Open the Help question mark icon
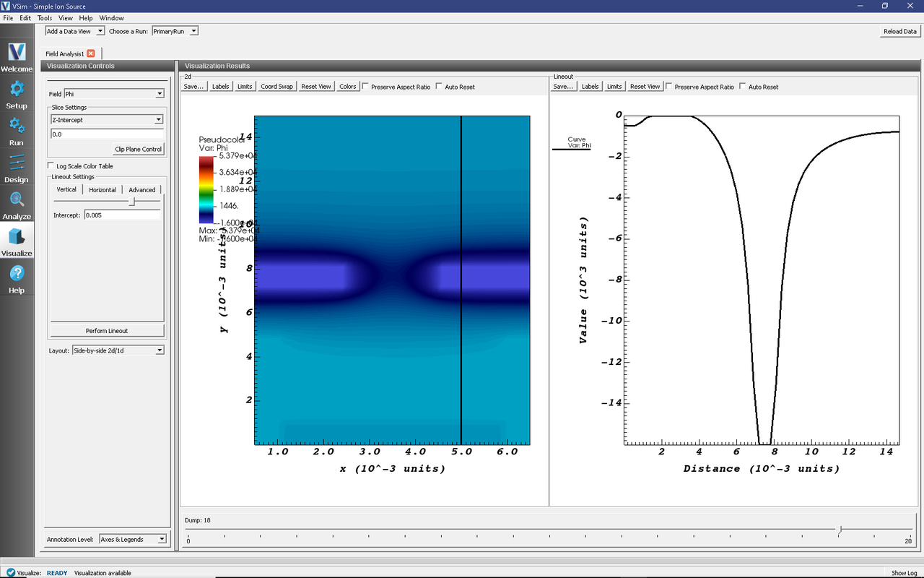This screenshot has height=578, width=924. [17, 274]
